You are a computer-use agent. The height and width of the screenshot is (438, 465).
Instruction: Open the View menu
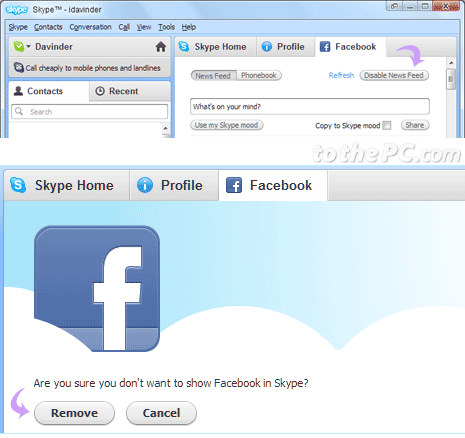[144, 27]
